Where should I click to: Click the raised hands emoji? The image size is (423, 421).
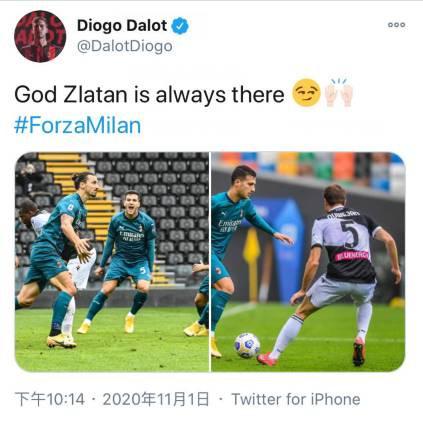tap(339, 93)
